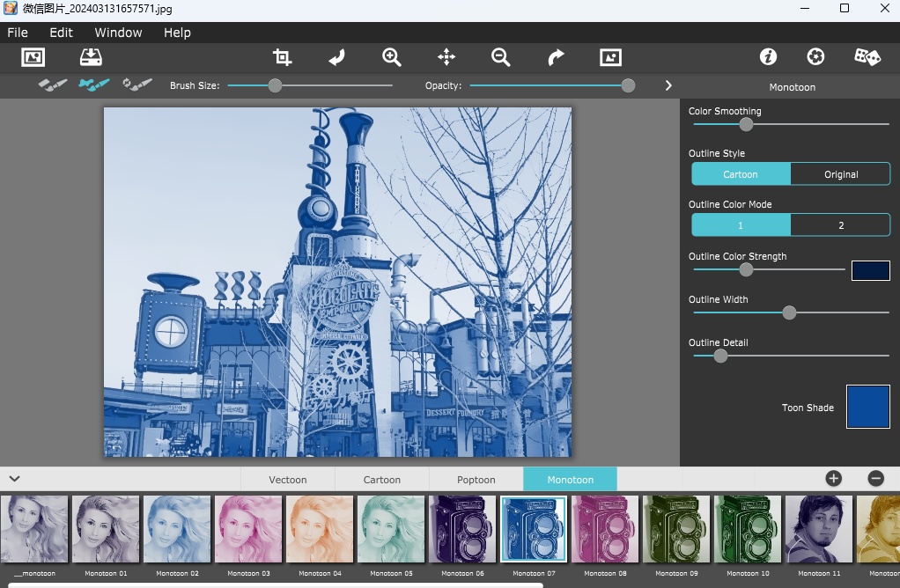Viewport: 900px width, 588px height.
Task: Click the presets horizontal scrollbar
Action: point(276,585)
